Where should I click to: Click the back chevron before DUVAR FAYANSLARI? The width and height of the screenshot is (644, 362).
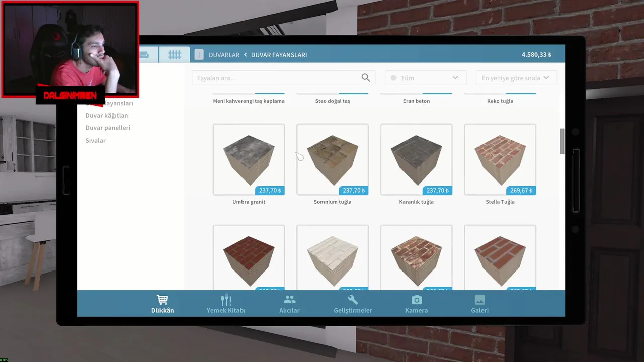click(246, 55)
